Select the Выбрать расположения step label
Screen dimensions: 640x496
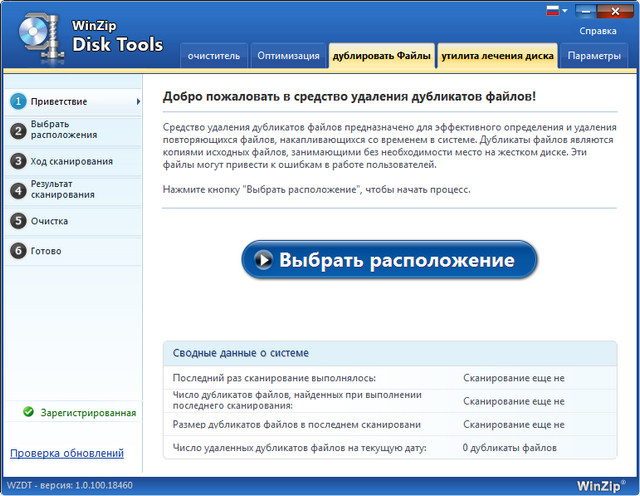(x=64, y=129)
